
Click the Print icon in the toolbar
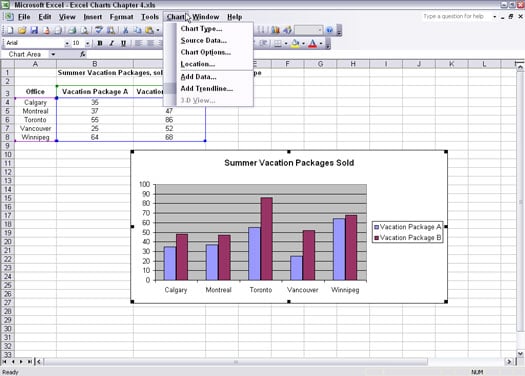pyautogui.click(x=72, y=30)
